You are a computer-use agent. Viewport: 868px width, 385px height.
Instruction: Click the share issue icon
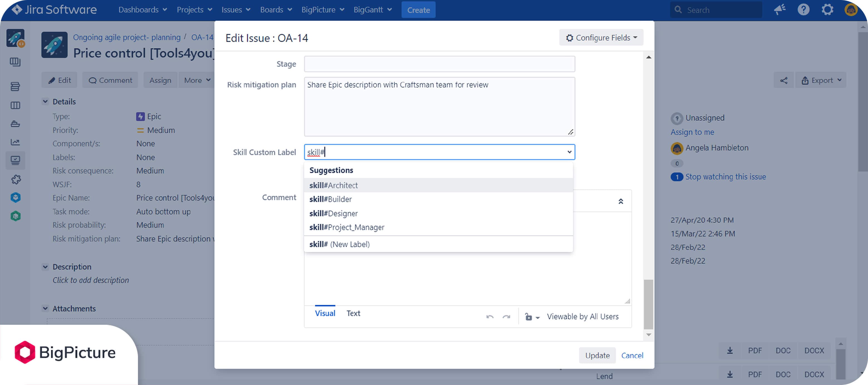pyautogui.click(x=784, y=80)
